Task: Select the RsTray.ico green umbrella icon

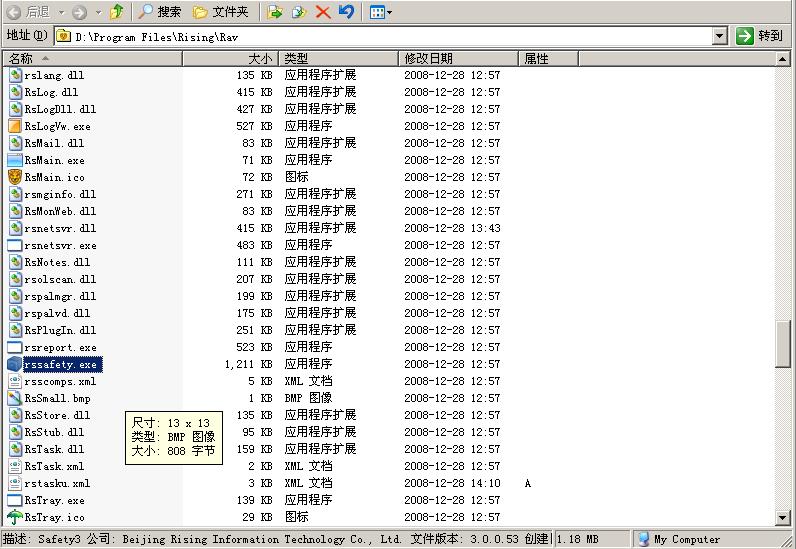Action: pyautogui.click(x=15, y=518)
